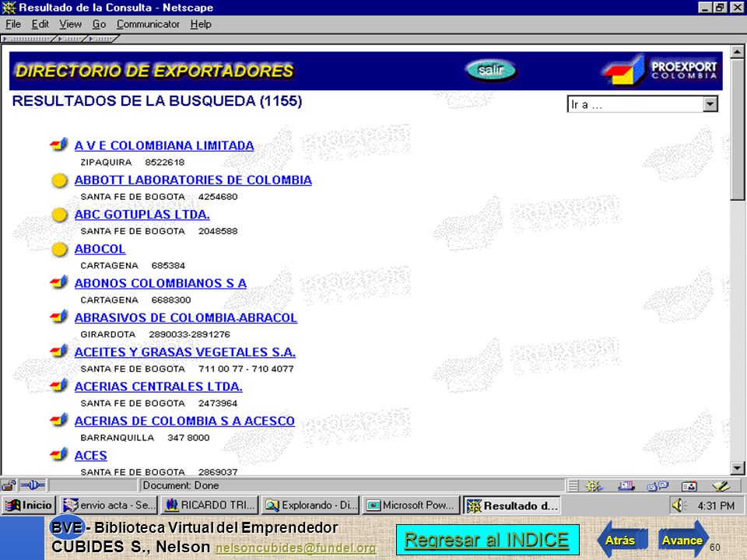Image resolution: width=747 pixels, height=560 pixels.
Task: Open Navigator from component bar icon
Action: point(593,486)
